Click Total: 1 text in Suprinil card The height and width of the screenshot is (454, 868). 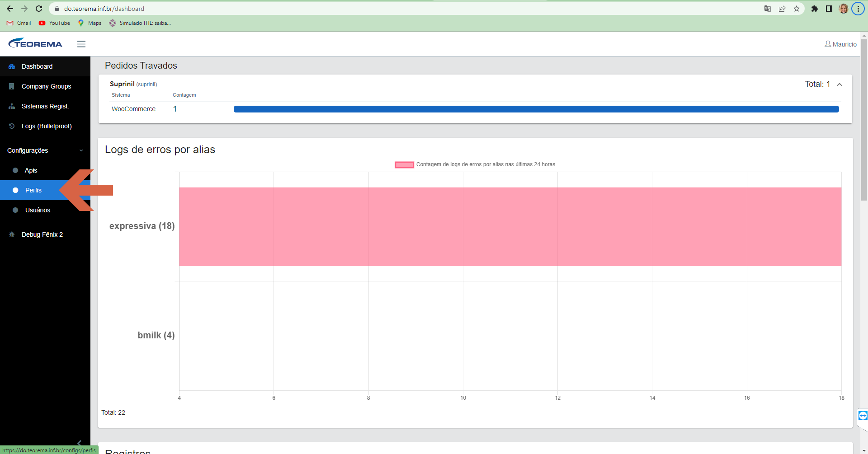click(x=817, y=84)
